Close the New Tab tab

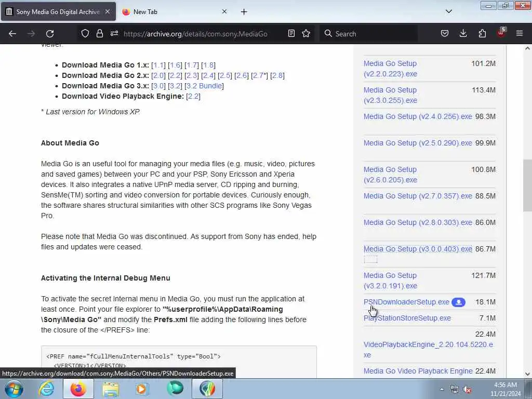pos(224,11)
